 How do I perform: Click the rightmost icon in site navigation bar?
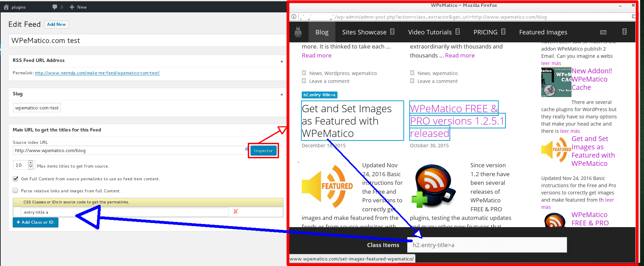624,32
